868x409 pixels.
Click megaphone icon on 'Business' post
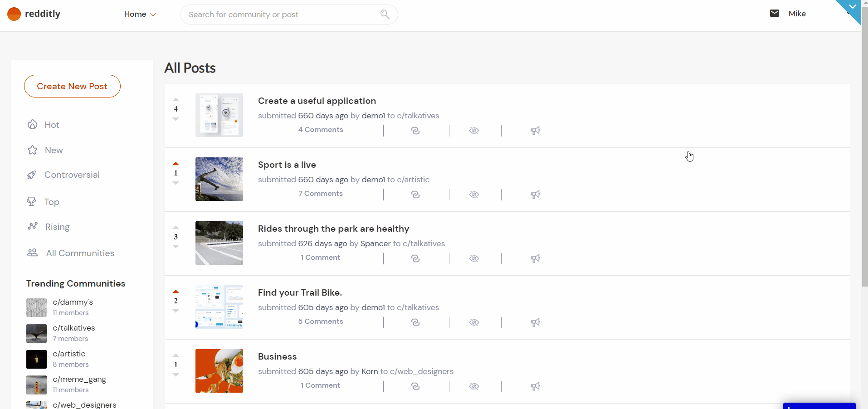click(x=535, y=386)
